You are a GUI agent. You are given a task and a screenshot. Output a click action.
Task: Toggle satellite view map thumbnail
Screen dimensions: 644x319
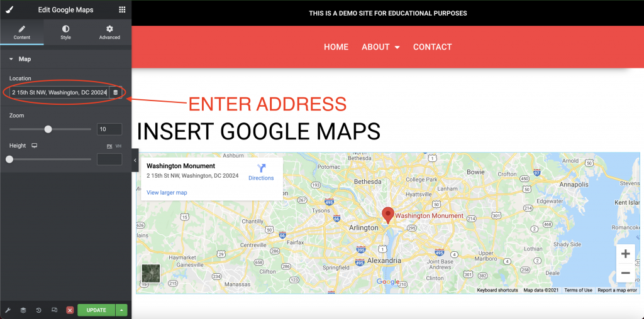pyautogui.click(x=151, y=273)
